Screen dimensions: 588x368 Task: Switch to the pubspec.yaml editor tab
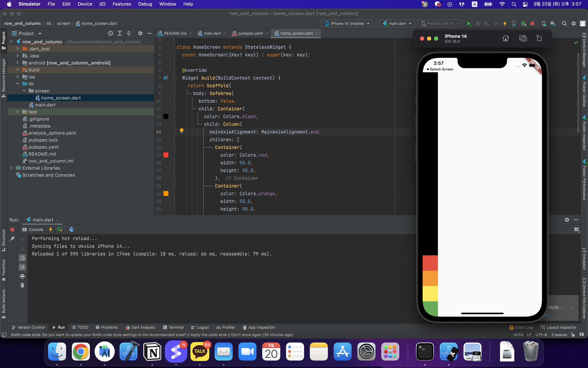(x=250, y=33)
